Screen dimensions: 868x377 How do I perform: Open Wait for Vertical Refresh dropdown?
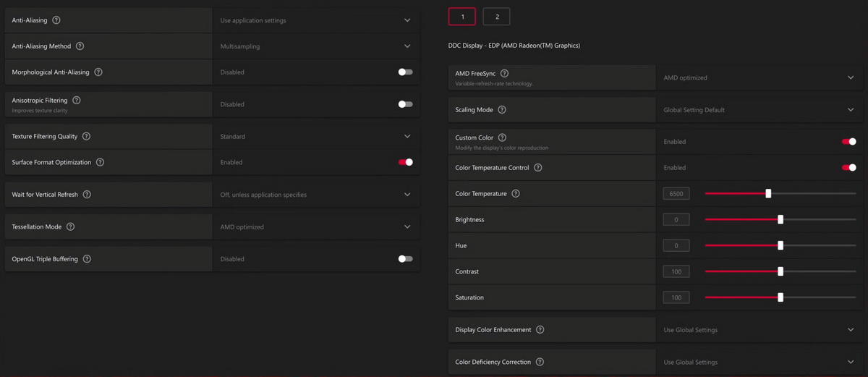tap(316, 195)
